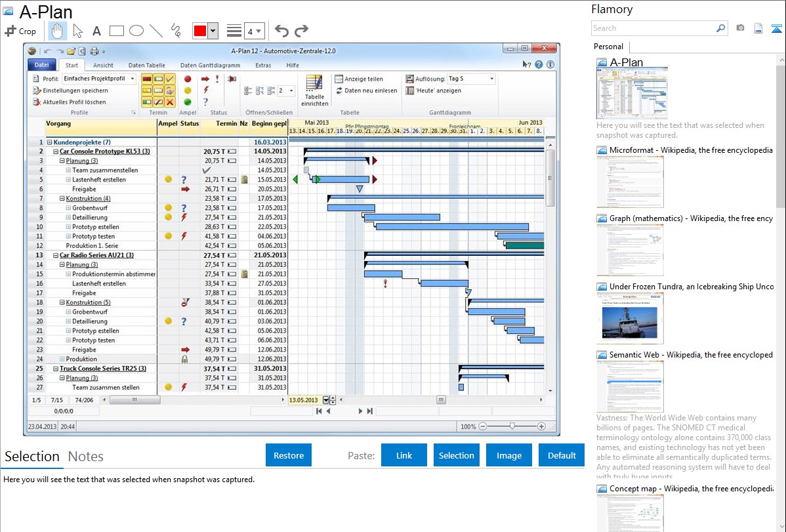This screenshot has height=532, width=786.
Task: Click the Flamory search field
Action: click(x=653, y=28)
